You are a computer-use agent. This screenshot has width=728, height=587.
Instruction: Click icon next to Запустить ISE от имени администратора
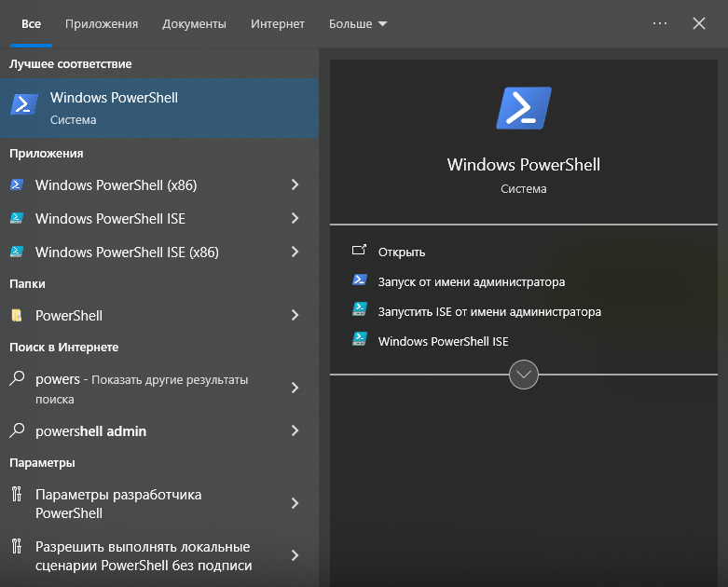[360, 309]
